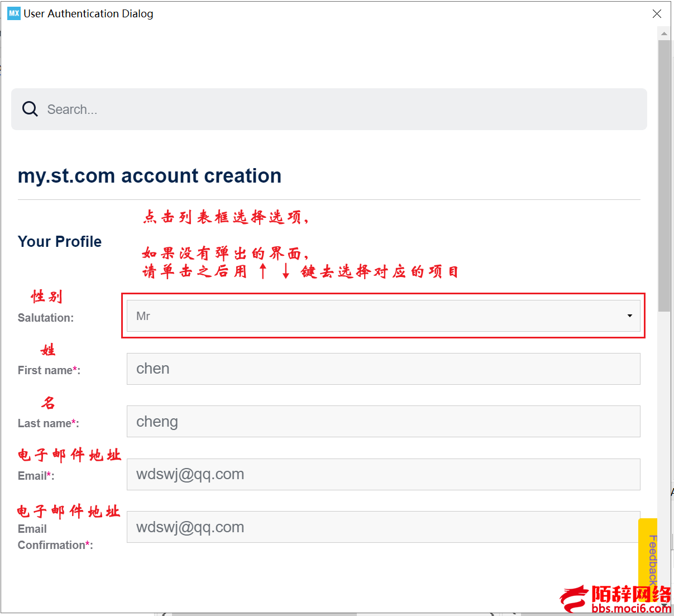Image resolution: width=674 pixels, height=616 pixels.
Task: Click the vertical scrollbar thumb
Action: tap(664, 175)
